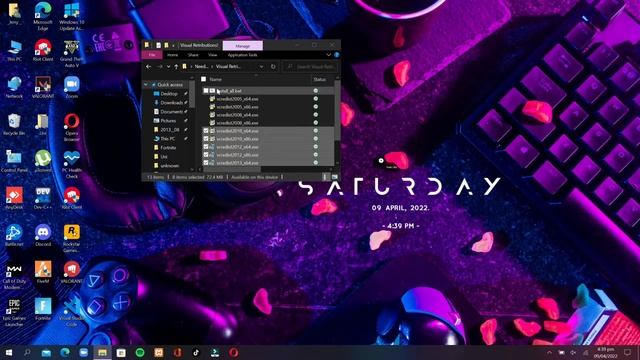Open system clock in taskbar
Screen dimensions: 640x360
(606, 353)
